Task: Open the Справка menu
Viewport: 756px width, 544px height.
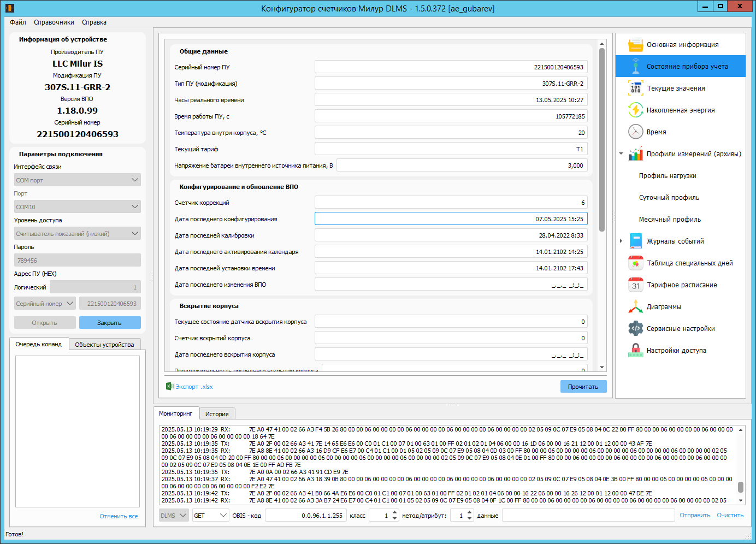Action: [x=94, y=22]
